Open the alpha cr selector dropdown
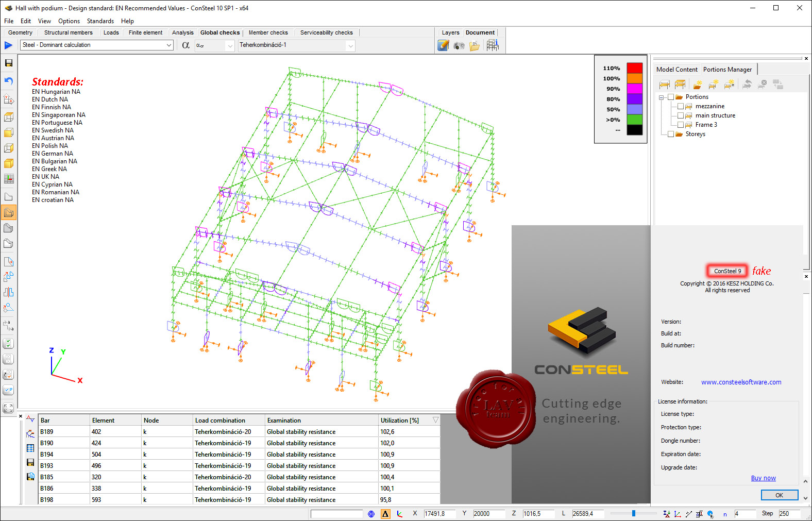 pos(230,45)
